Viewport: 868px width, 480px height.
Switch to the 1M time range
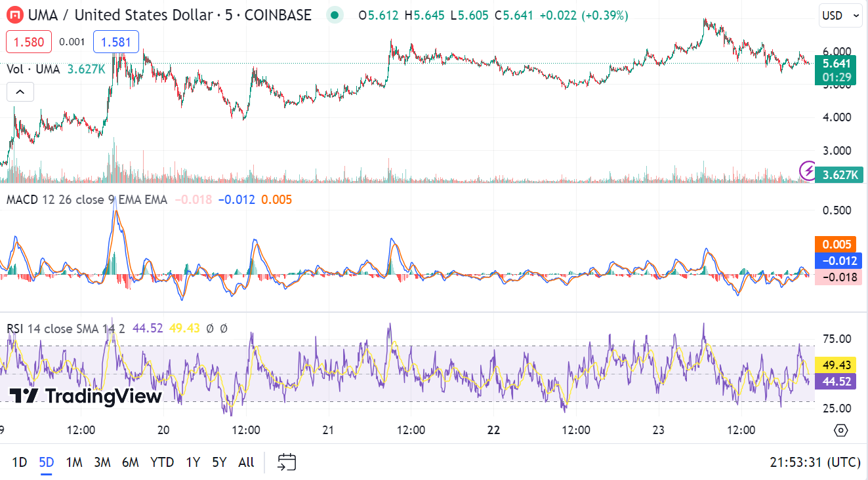74,462
